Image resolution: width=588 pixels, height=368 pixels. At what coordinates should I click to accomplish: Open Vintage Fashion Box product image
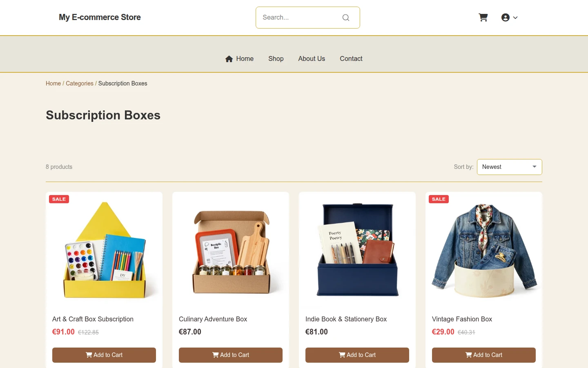coord(484,250)
